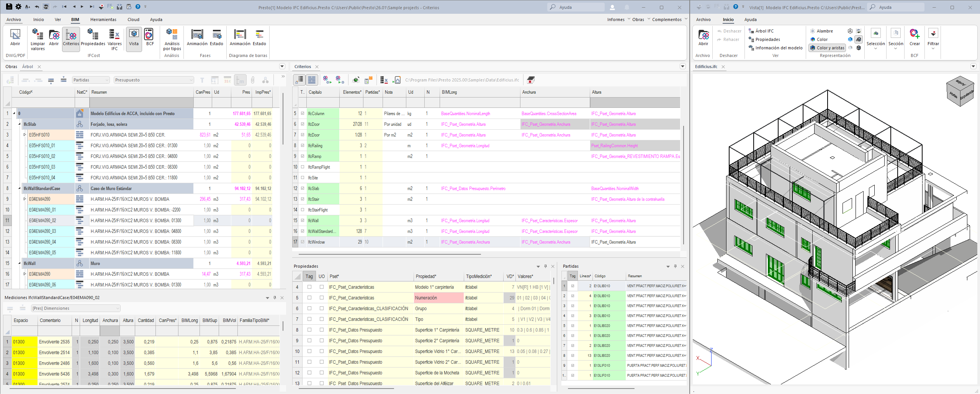Switch to the Herramientas ribbon tab
Image resolution: width=980 pixels, height=394 pixels.
point(103,20)
